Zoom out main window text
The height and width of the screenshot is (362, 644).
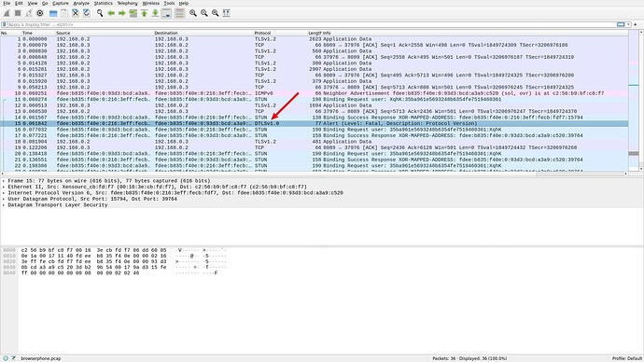point(204,13)
